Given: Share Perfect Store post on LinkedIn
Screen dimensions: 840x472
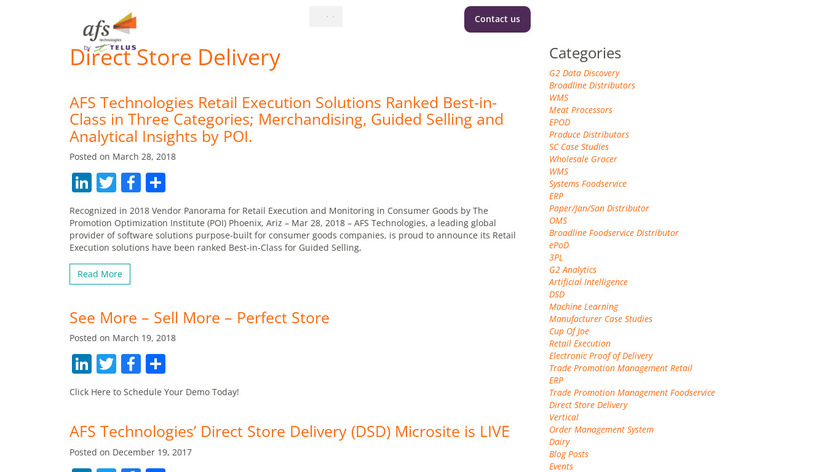Looking at the screenshot, I should [x=81, y=364].
